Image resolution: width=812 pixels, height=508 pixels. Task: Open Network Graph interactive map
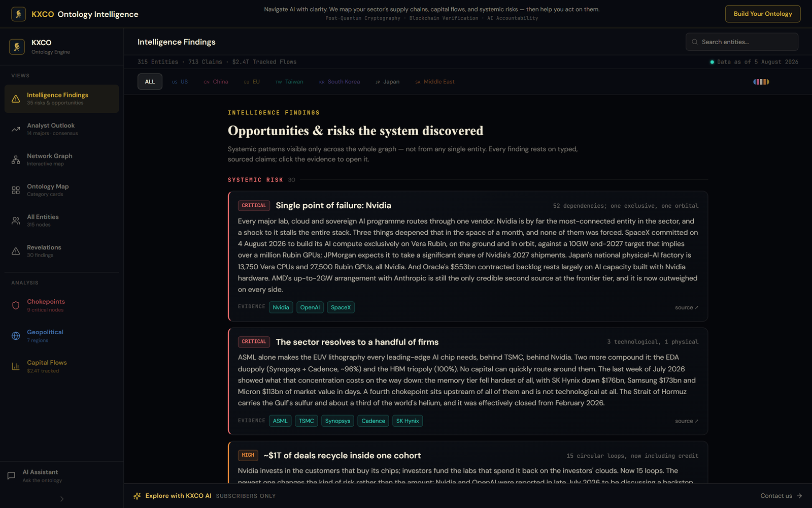(x=62, y=160)
